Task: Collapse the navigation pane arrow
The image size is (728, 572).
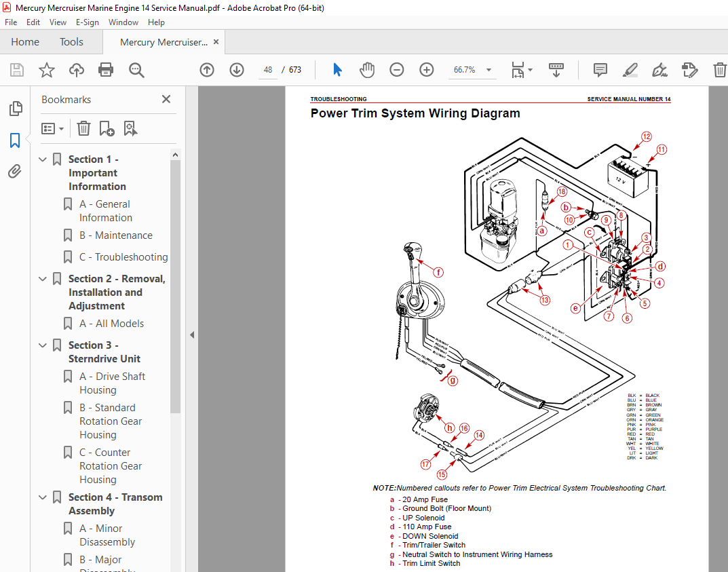Action: click(192, 335)
